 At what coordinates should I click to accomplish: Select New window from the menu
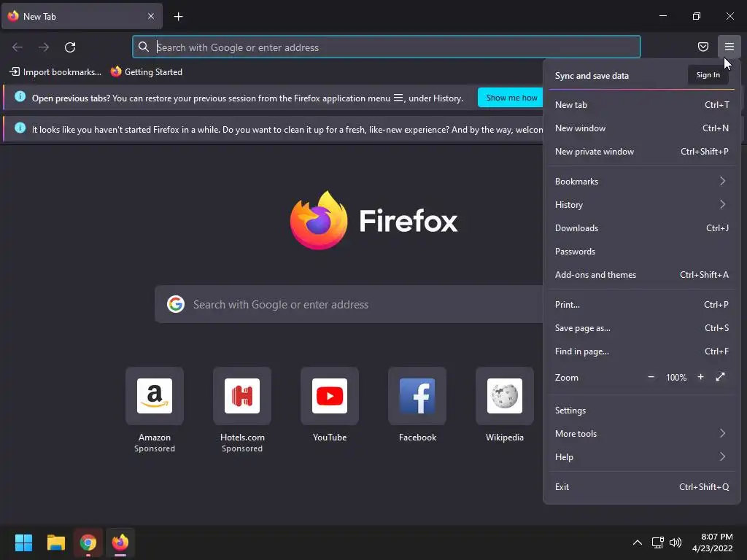(642, 128)
